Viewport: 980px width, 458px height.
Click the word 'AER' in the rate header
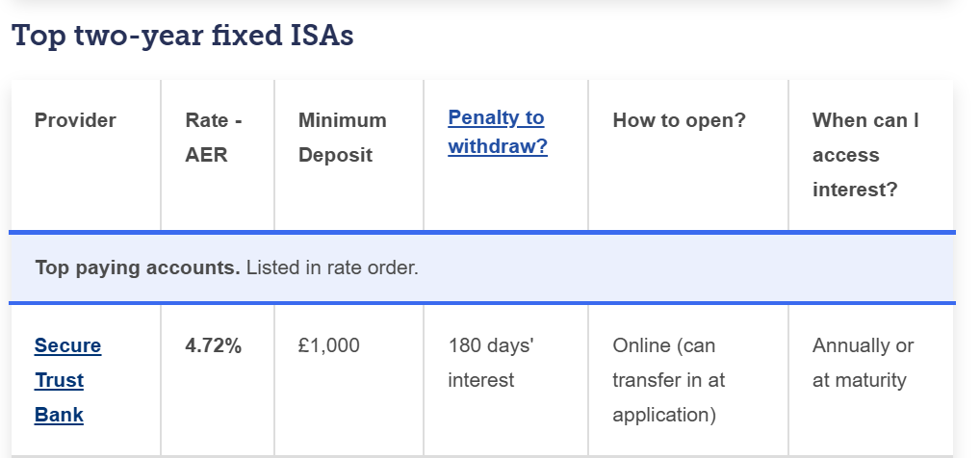[x=206, y=155]
